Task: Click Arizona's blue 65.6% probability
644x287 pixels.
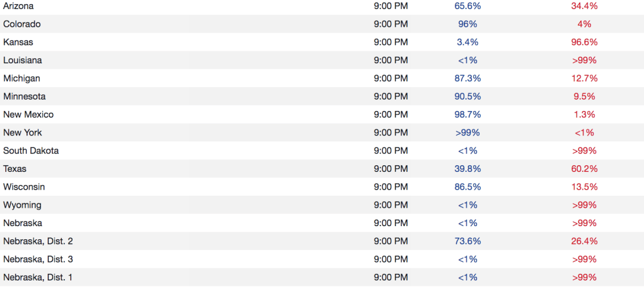Action: click(x=467, y=6)
